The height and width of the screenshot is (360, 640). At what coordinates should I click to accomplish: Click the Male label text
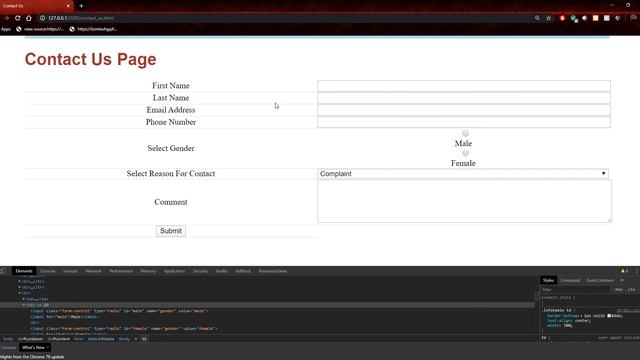pyautogui.click(x=463, y=143)
